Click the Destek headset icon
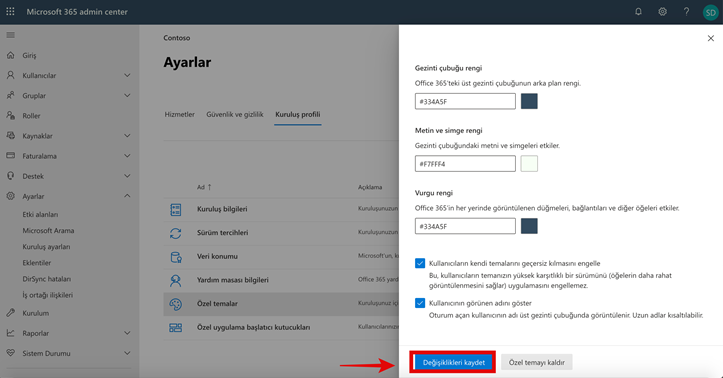723x378 pixels. (x=11, y=176)
